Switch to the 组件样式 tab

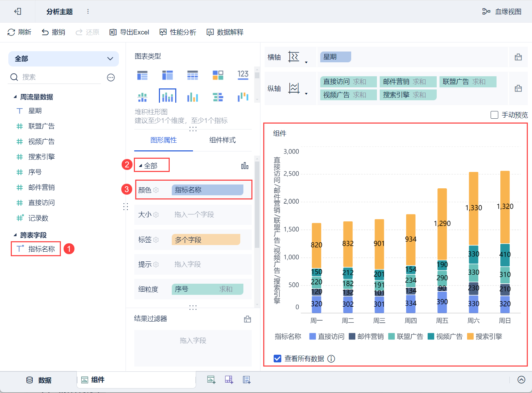(223, 140)
